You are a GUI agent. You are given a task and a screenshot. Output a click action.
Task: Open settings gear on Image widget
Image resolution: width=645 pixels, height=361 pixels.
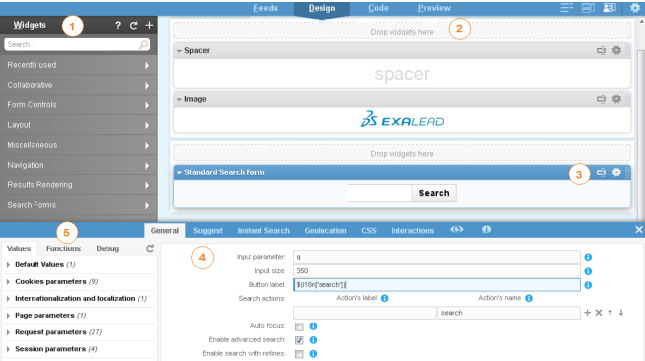tap(616, 99)
